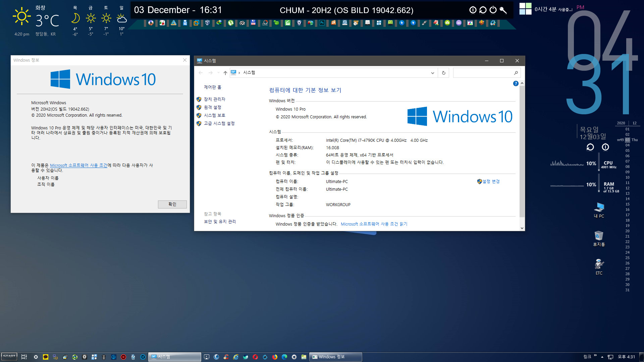Click the START button on taskbar
Screen dimensions: 644x362
click(9, 357)
